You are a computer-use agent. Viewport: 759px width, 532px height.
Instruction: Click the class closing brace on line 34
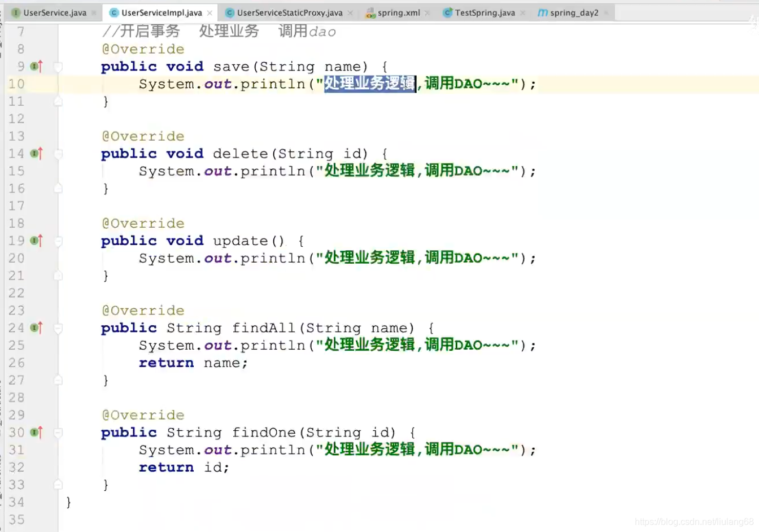click(x=68, y=502)
